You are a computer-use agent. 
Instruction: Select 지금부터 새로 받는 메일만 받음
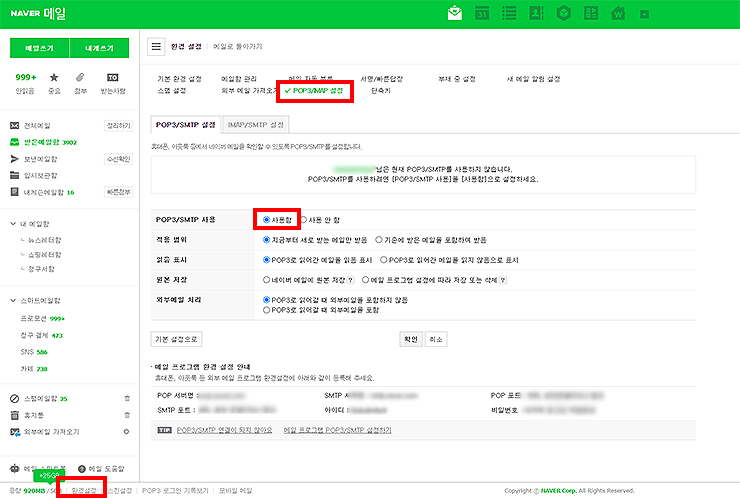pyautogui.click(x=267, y=240)
